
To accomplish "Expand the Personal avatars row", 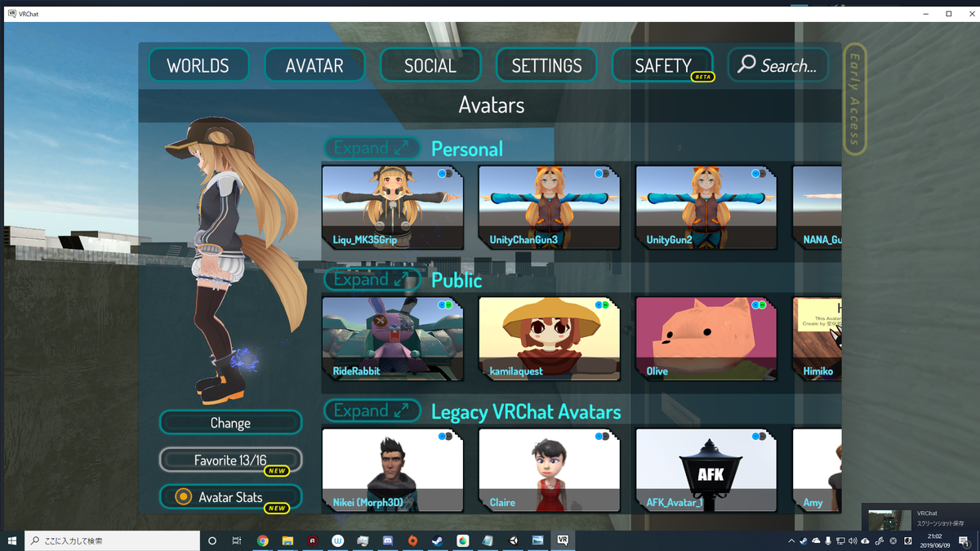I will (x=372, y=148).
